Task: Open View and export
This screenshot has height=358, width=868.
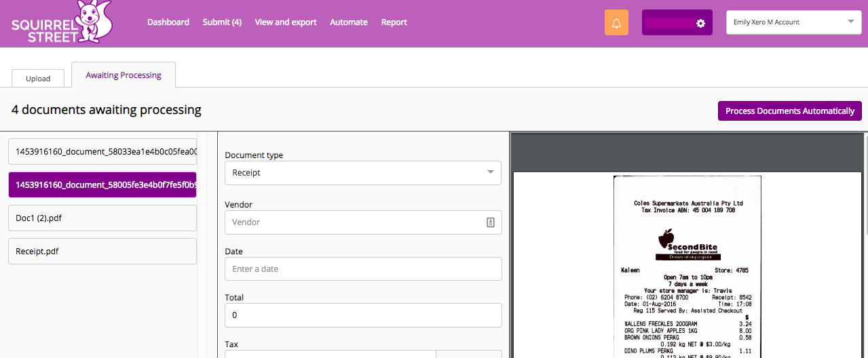Action: pos(286,22)
